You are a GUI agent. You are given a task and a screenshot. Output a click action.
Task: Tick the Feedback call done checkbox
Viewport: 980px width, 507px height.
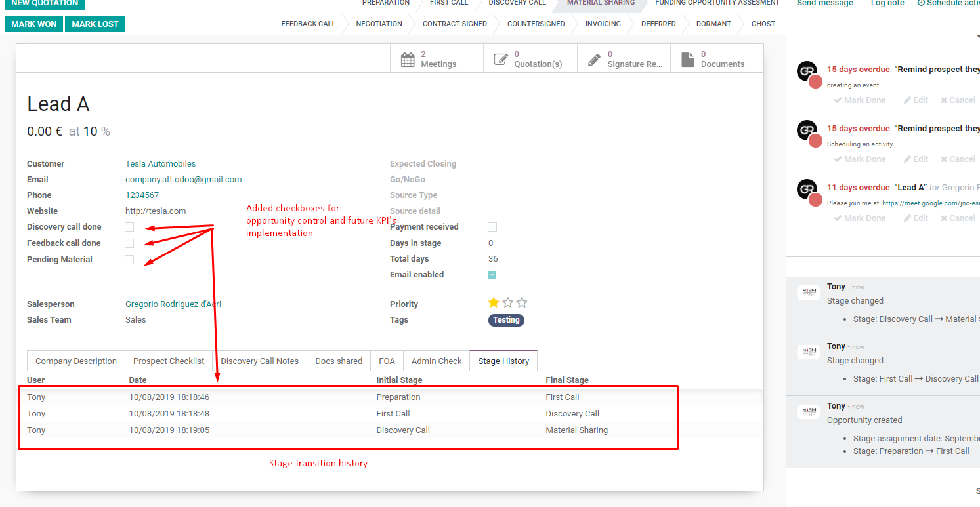point(129,243)
